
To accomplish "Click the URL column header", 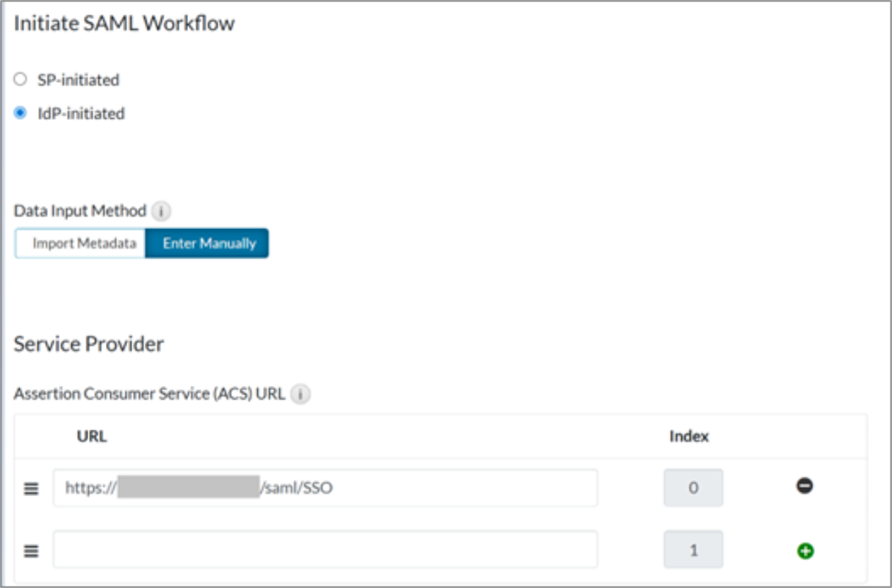I will click(x=92, y=436).
